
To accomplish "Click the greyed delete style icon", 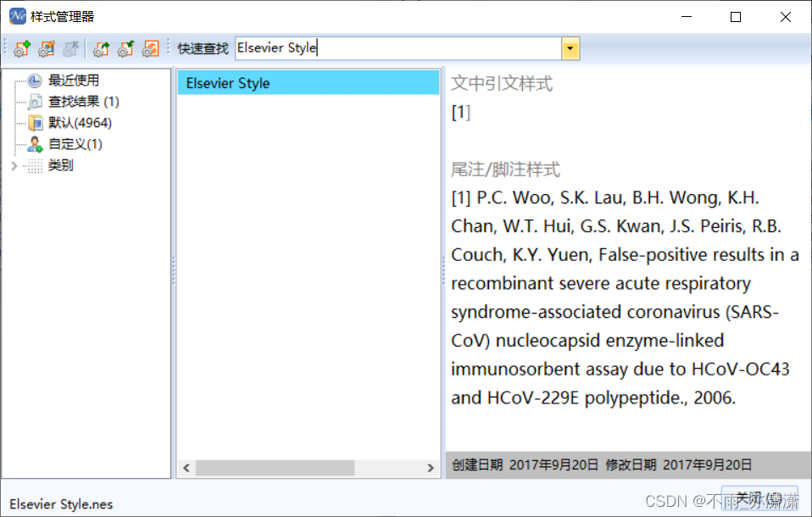I will tap(71, 48).
